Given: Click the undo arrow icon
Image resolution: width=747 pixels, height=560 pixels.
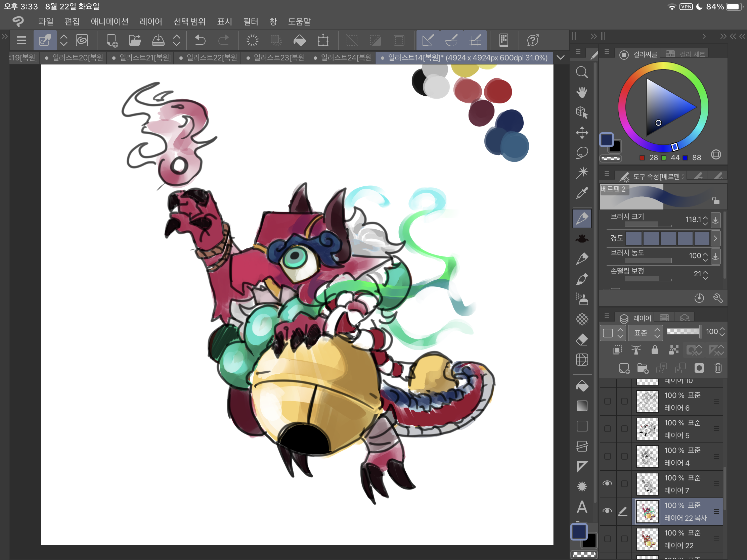Looking at the screenshot, I should click(x=200, y=41).
